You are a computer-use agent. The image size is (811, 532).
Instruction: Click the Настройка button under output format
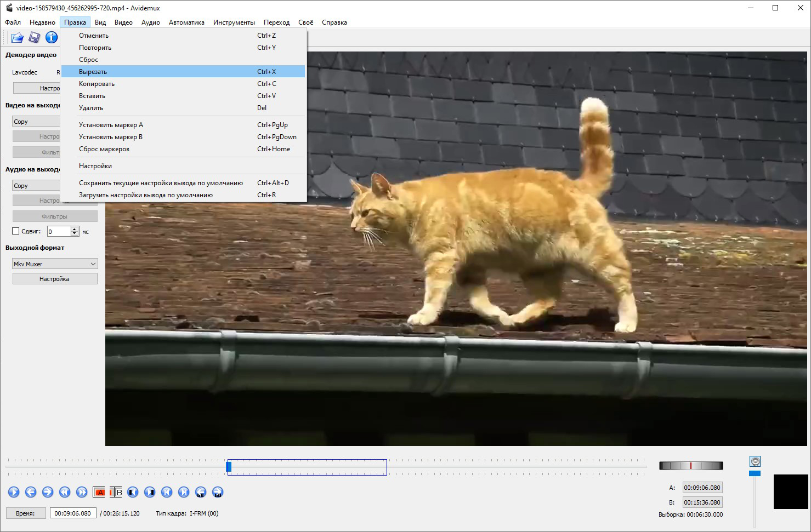tap(55, 279)
